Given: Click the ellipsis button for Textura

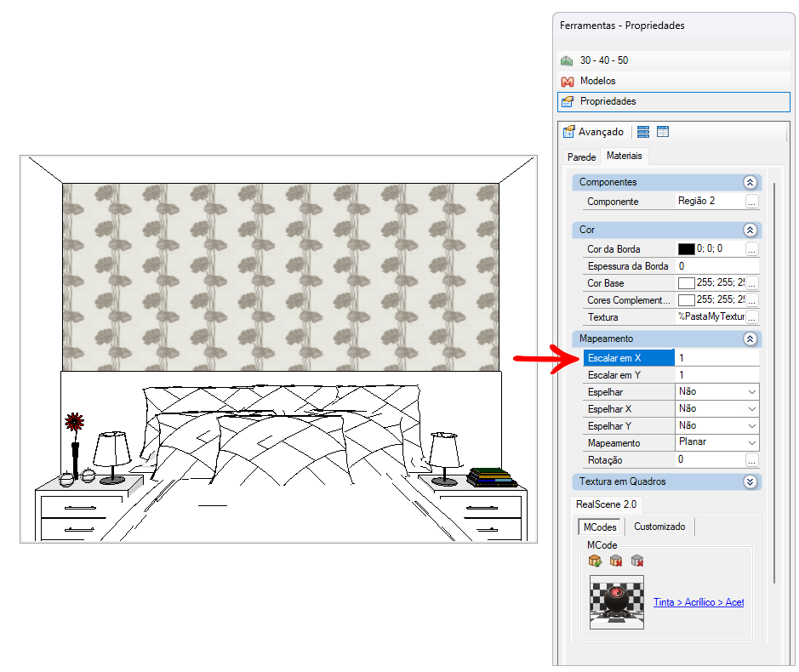Looking at the screenshot, I should pos(752,317).
